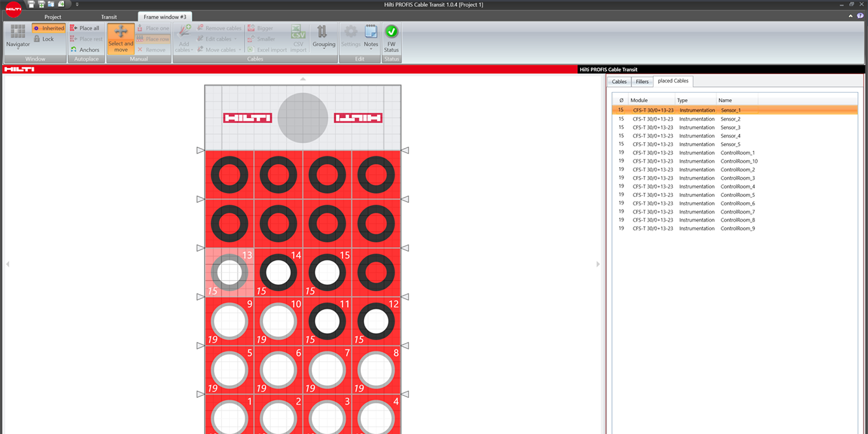868x434 pixels.
Task: Open the Fillers tab in side panel
Action: (x=642, y=81)
